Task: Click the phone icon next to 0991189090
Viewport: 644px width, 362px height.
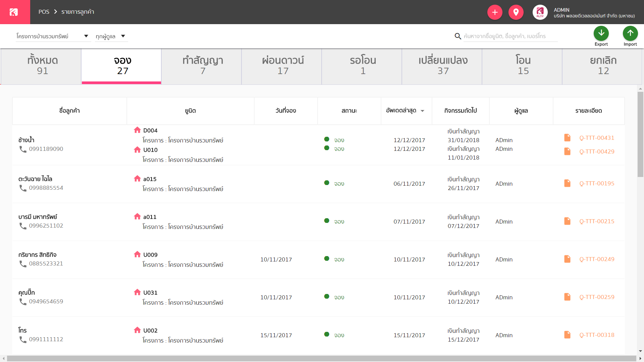Action: point(23,149)
